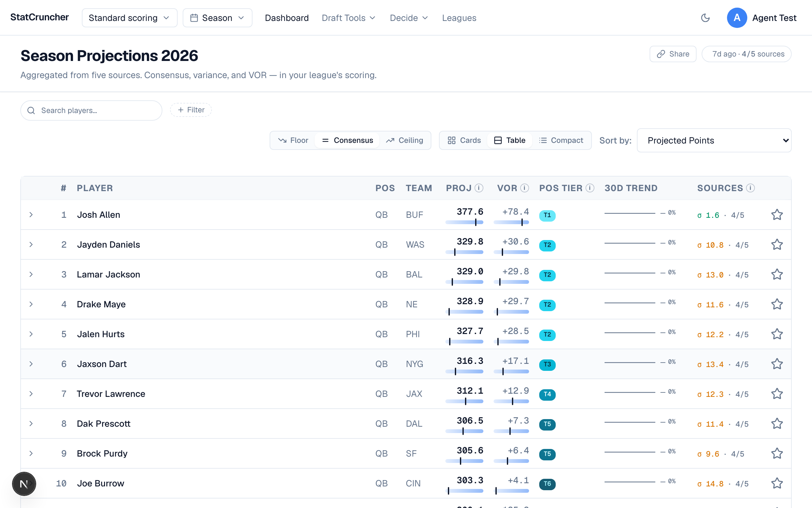Viewport: 812px width, 508px height.
Task: Open Leagues page
Action: pyautogui.click(x=459, y=18)
